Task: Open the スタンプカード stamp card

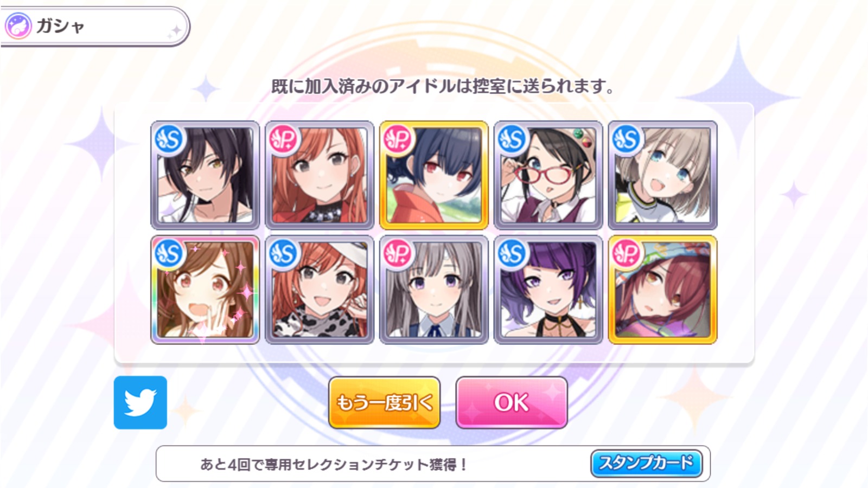Action: [646, 463]
